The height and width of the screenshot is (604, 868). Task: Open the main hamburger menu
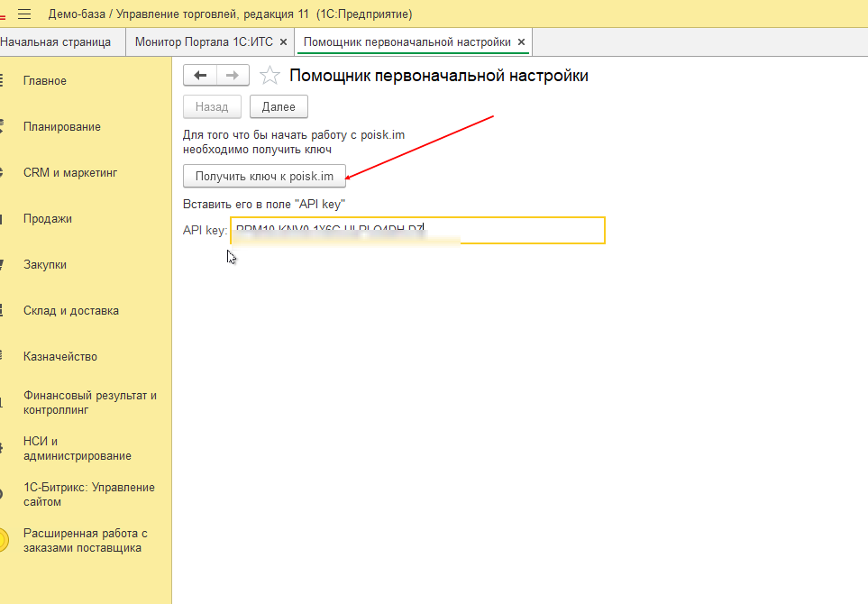click(x=24, y=14)
